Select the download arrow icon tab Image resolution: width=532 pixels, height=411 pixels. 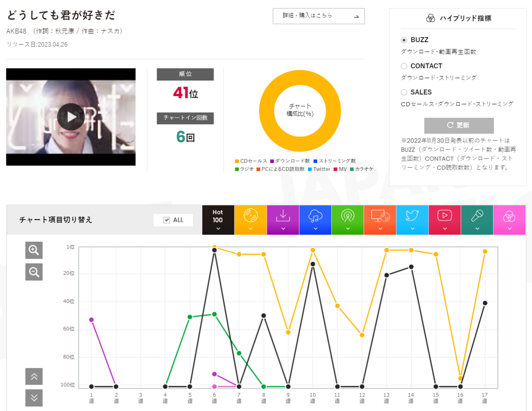click(x=283, y=220)
